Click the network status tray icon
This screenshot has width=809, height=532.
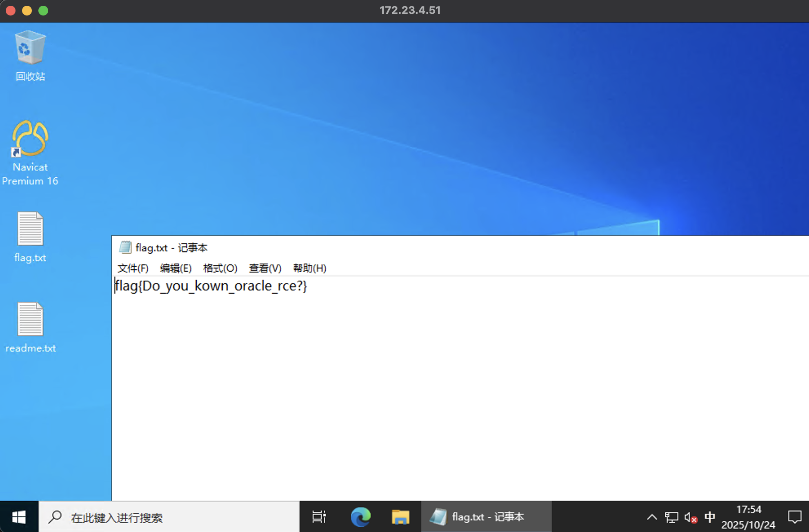(671, 517)
